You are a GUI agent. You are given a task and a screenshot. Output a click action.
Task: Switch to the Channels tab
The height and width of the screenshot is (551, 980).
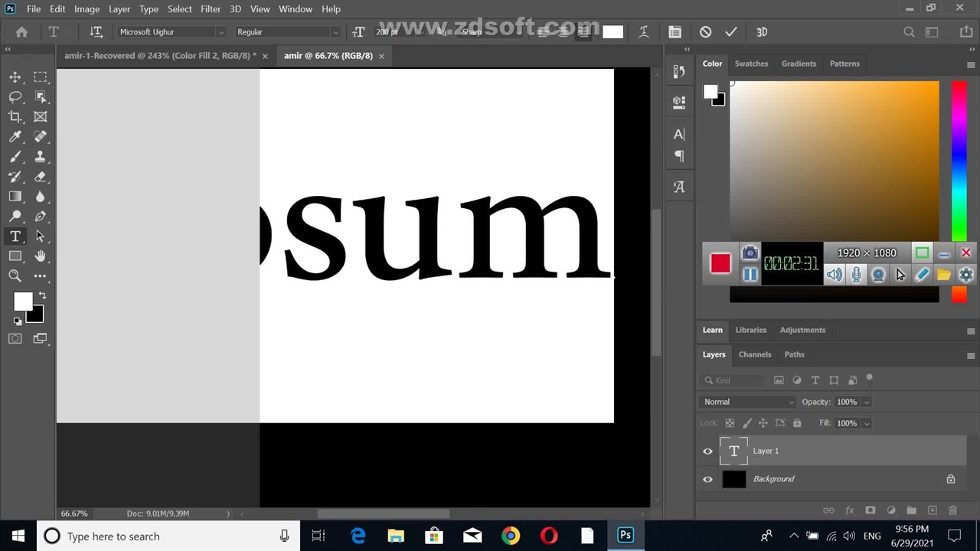754,354
